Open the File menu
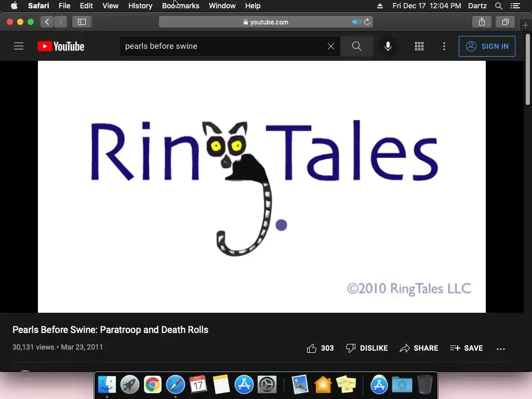The image size is (532, 399). coord(64,6)
